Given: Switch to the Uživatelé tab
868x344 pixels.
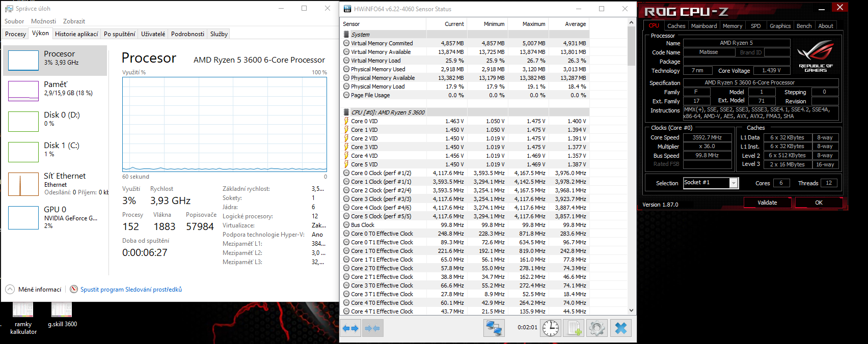Looking at the screenshot, I should tap(153, 34).
